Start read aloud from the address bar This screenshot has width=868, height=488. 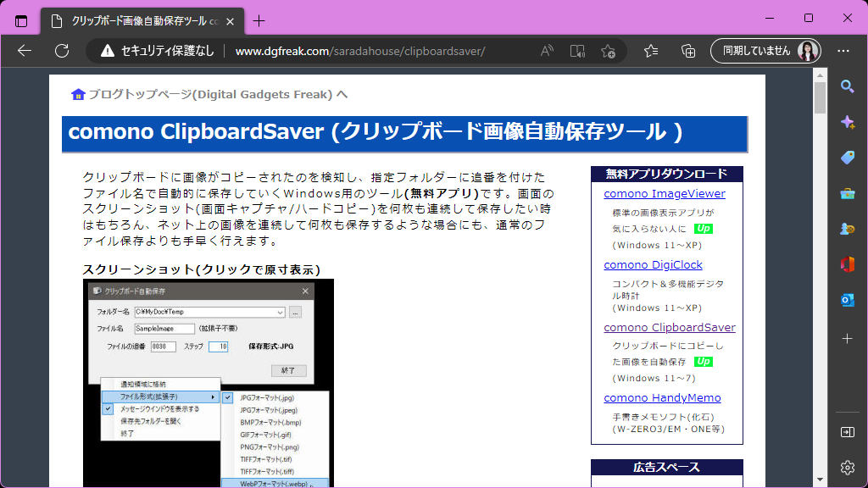(547, 51)
